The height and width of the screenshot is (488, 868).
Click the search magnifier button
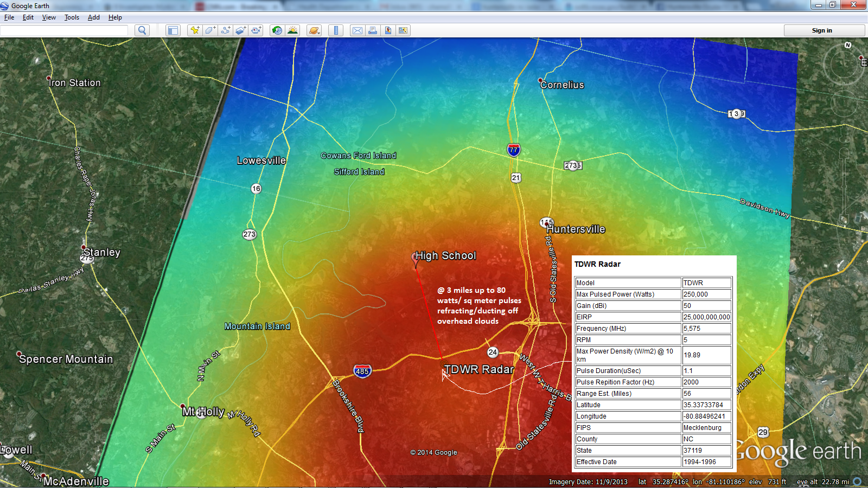pos(142,30)
